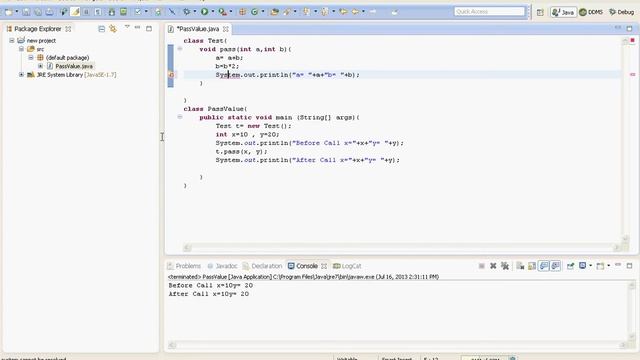640x360 pixels.
Task: Click the Last Edit Location arrow icon
Action: click(344, 12)
